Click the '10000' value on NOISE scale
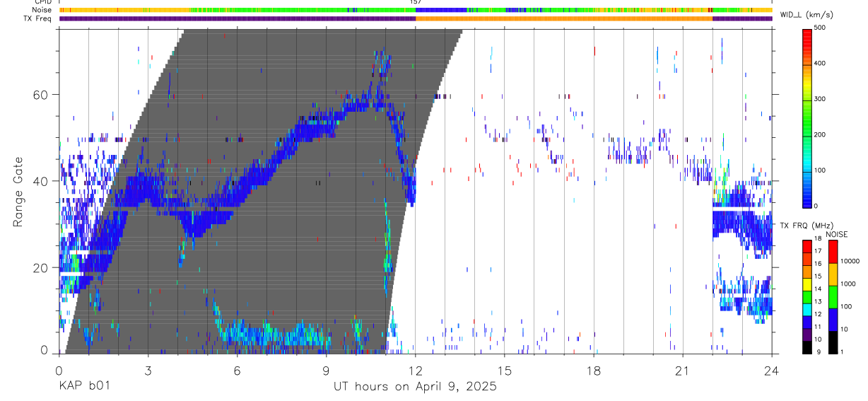This screenshot has height=401, width=868. coord(849,261)
